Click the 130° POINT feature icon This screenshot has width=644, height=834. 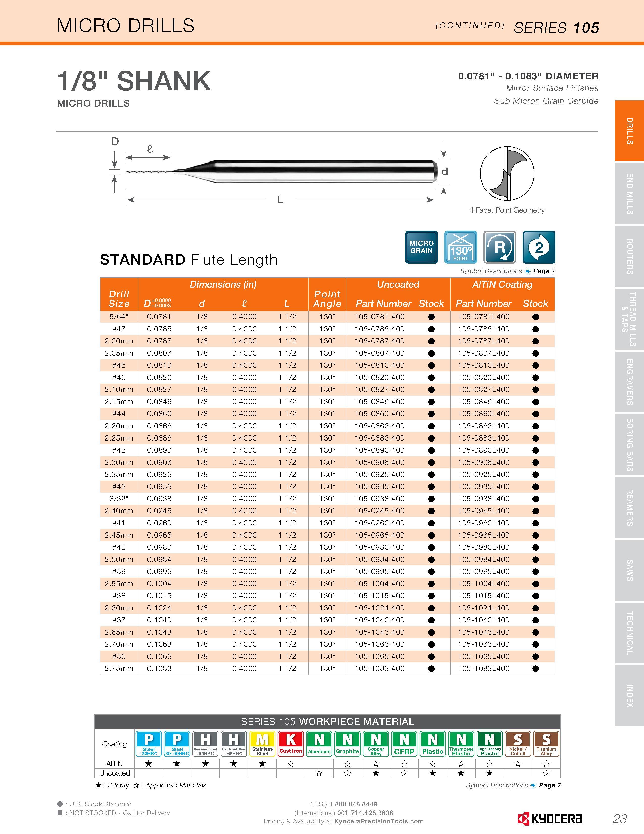pyautogui.click(x=460, y=247)
